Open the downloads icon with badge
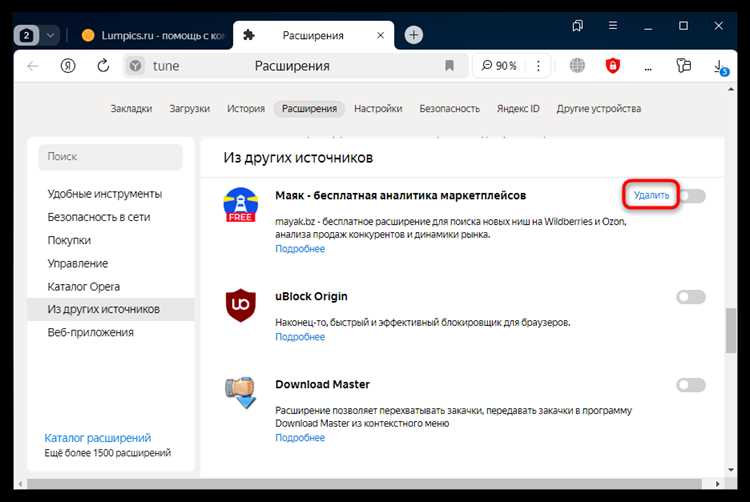The height and width of the screenshot is (502, 750). point(719,67)
